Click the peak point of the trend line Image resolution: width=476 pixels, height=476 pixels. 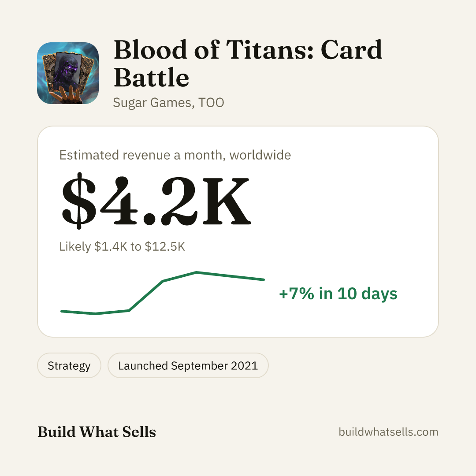197,272
